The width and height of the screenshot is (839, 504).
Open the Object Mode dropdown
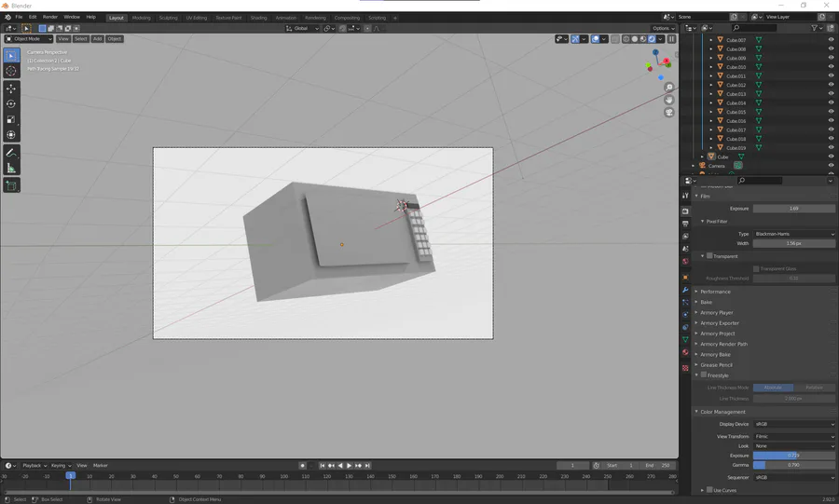29,39
